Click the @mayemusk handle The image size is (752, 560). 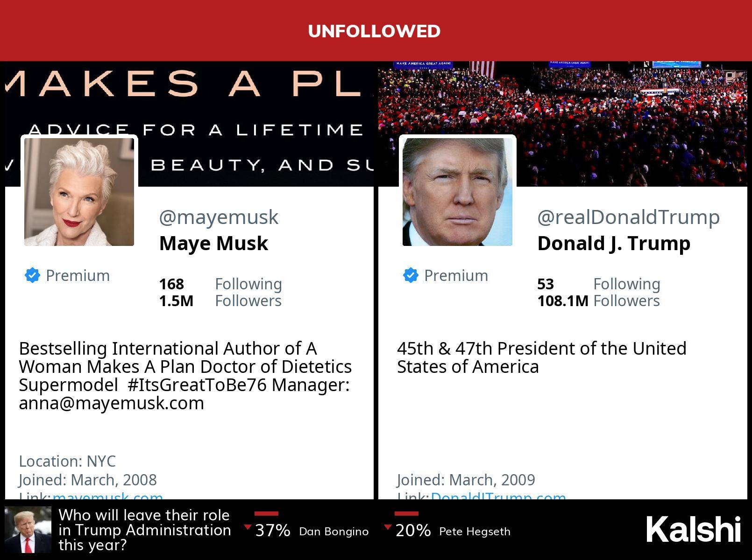coord(219,217)
